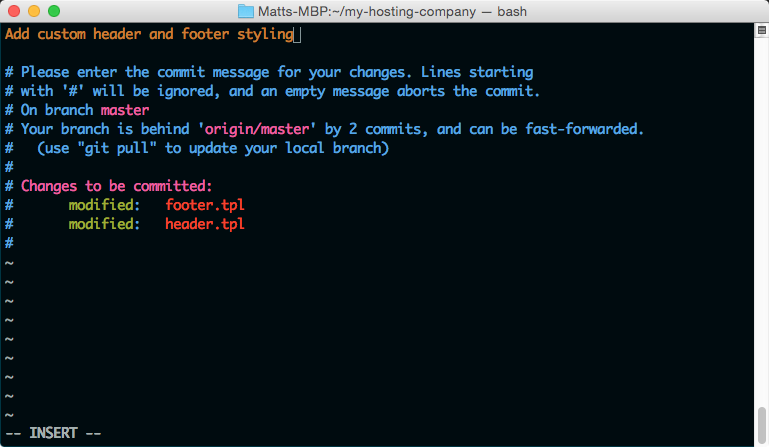The width and height of the screenshot is (769, 447).
Task: Click 'Changes to be committed:' heading
Action: coord(116,186)
